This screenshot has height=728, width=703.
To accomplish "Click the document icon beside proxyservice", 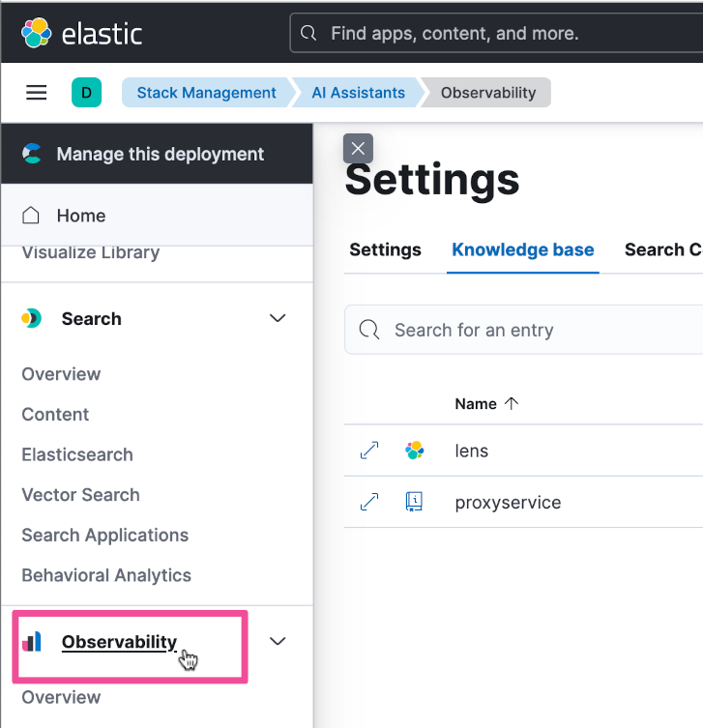I will [x=415, y=502].
